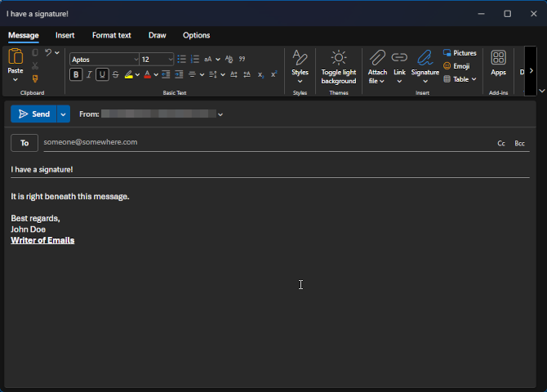Apply superscript formatting
Screen dimensions: 547x392
click(273, 74)
